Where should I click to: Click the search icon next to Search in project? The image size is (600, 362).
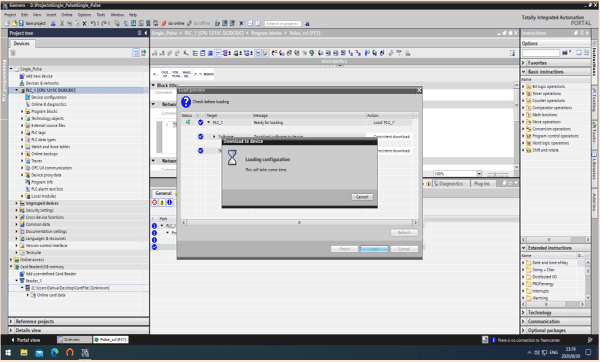point(307,24)
